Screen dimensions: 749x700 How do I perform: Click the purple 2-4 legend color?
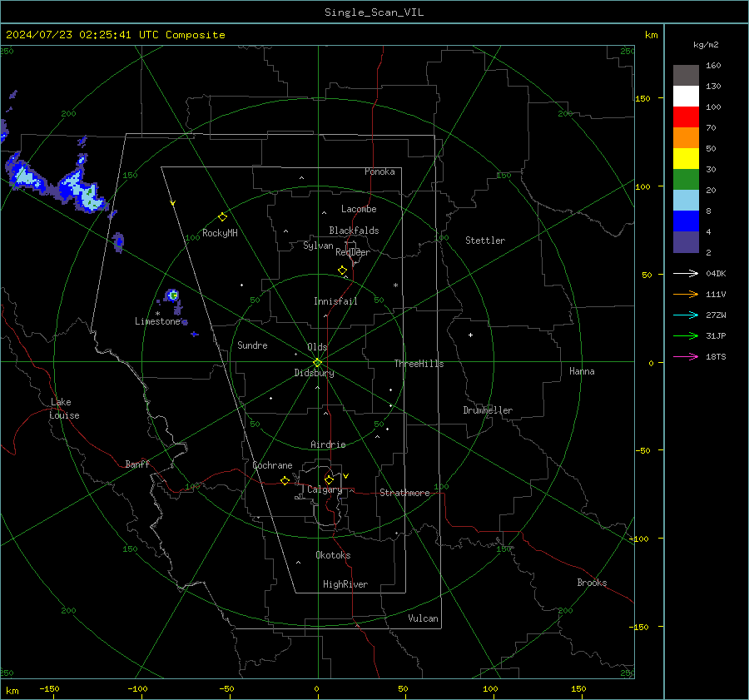(x=686, y=242)
